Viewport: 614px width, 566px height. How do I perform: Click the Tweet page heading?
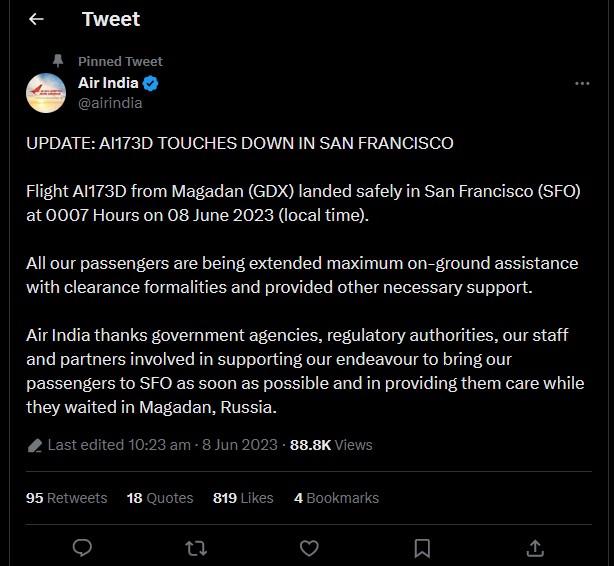[111, 19]
